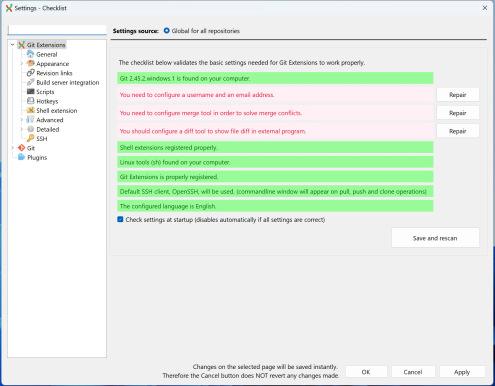Click the Apply button
Screen dimensions: 495x386
click(x=462, y=372)
